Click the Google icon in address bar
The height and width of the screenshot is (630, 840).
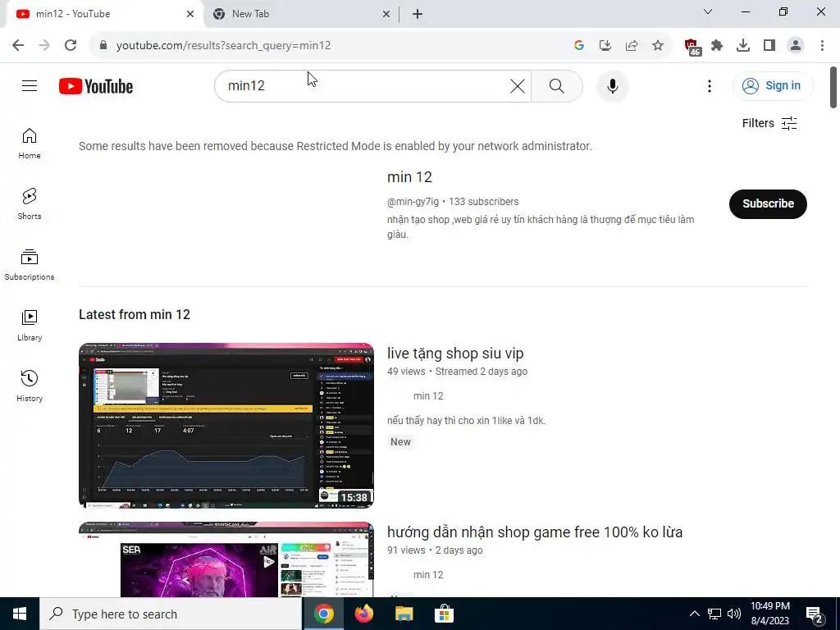pyautogui.click(x=578, y=45)
